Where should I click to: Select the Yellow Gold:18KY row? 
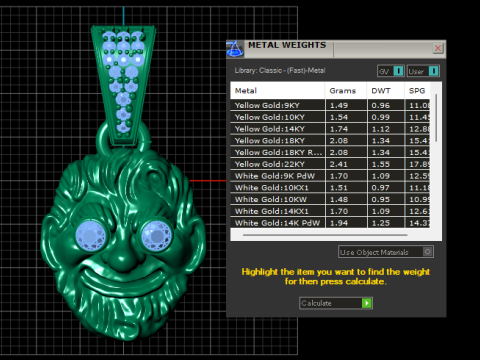330,140
